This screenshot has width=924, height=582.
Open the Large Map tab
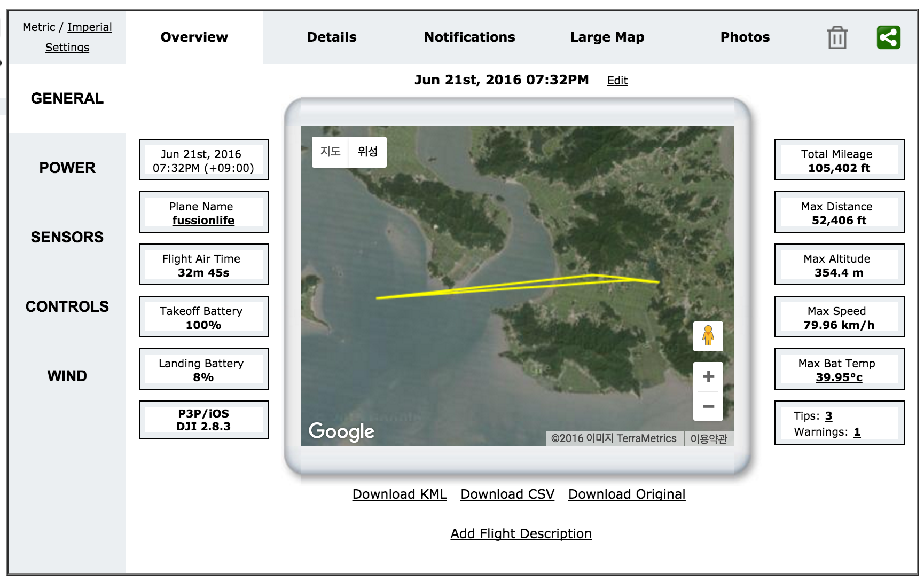pos(607,37)
